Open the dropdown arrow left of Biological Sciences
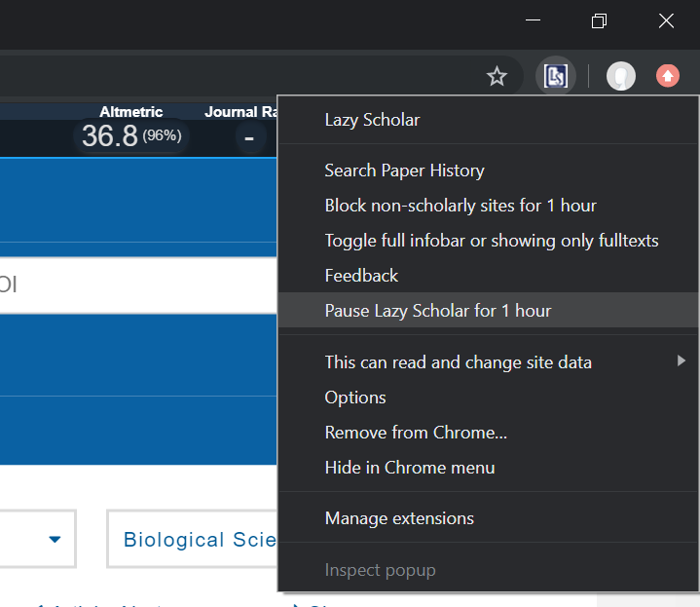700x607 pixels. [x=55, y=540]
